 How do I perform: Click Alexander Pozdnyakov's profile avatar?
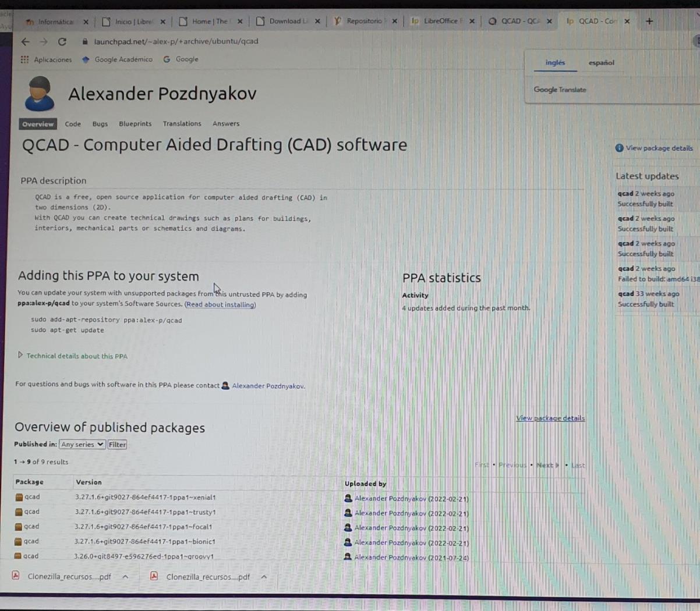(40, 93)
